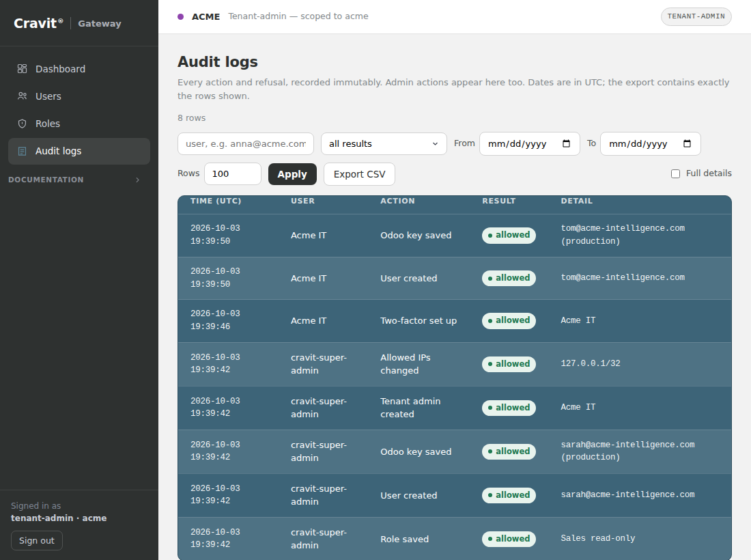Click the tom@acme-intelligence.com (production) detail
Screen dimensions: 751x560
click(x=623, y=235)
